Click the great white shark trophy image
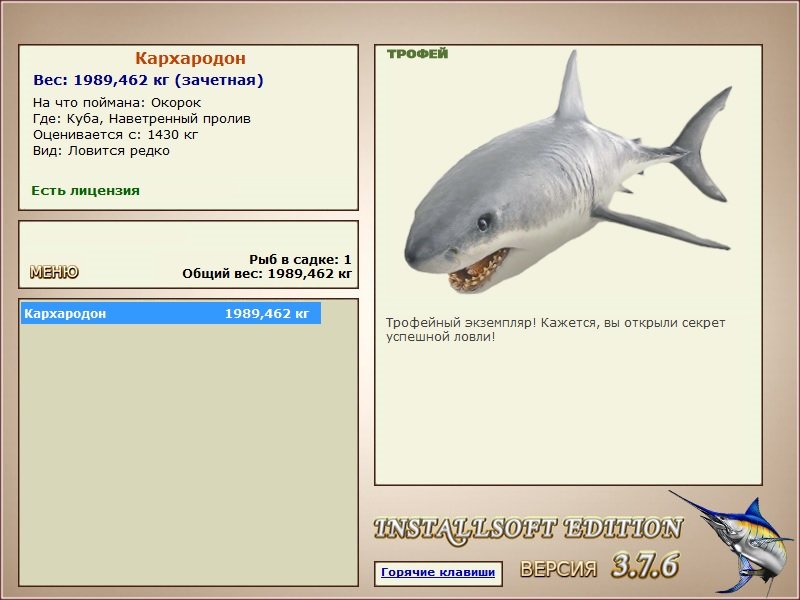Image resolution: width=800 pixels, height=600 pixels. coord(568,173)
